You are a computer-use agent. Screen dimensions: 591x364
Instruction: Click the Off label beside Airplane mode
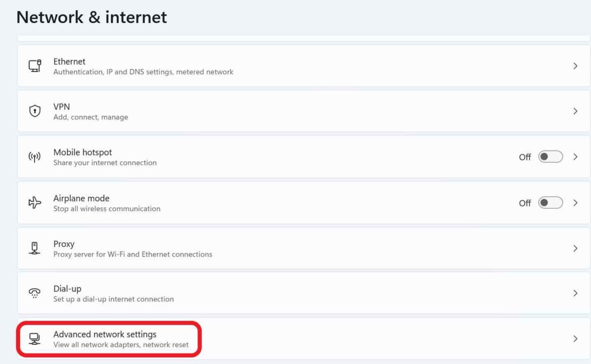525,203
